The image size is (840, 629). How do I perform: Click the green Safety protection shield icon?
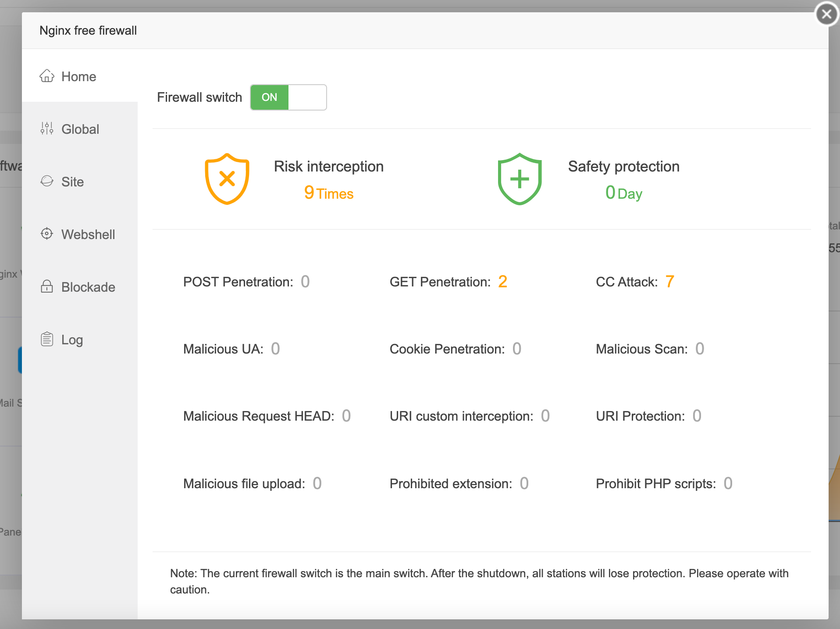tap(520, 179)
